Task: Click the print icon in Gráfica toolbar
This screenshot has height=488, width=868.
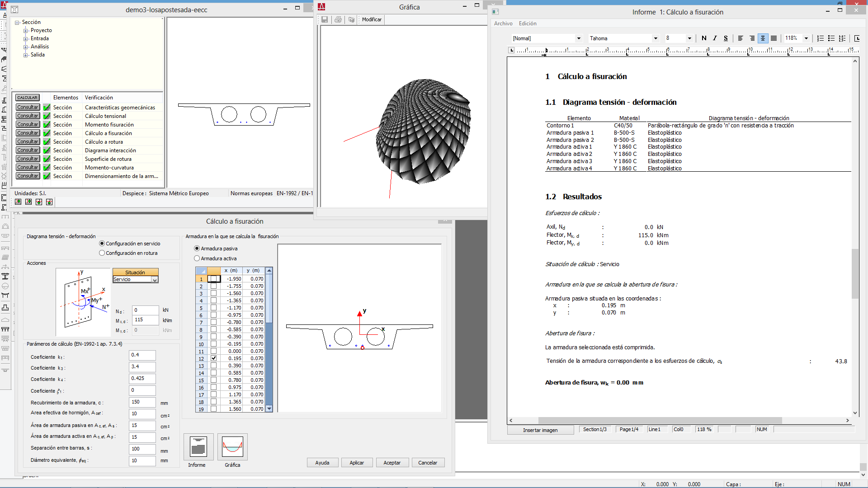Action: coord(338,19)
